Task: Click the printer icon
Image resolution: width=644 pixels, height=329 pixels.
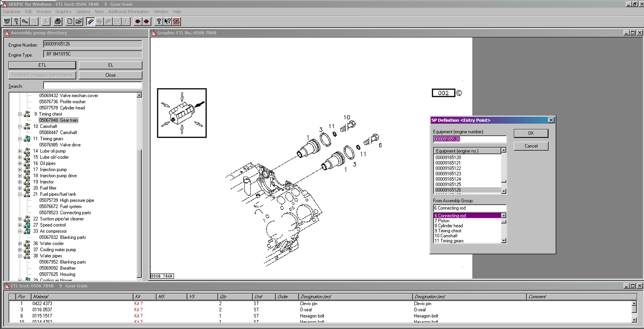Action: 57,21
